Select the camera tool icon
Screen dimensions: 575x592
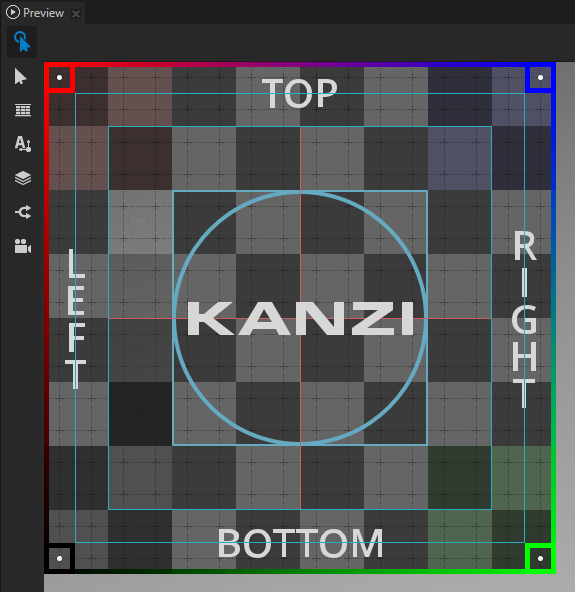(23, 246)
